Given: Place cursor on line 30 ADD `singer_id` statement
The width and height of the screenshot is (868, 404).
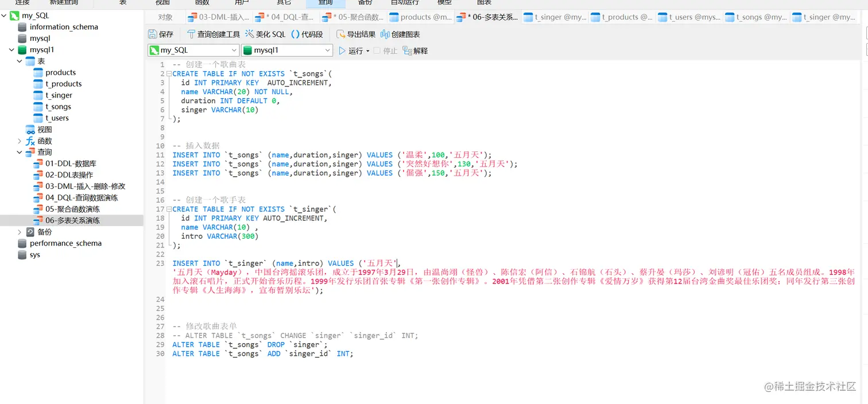Looking at the screenshot, I should [263, 354].
